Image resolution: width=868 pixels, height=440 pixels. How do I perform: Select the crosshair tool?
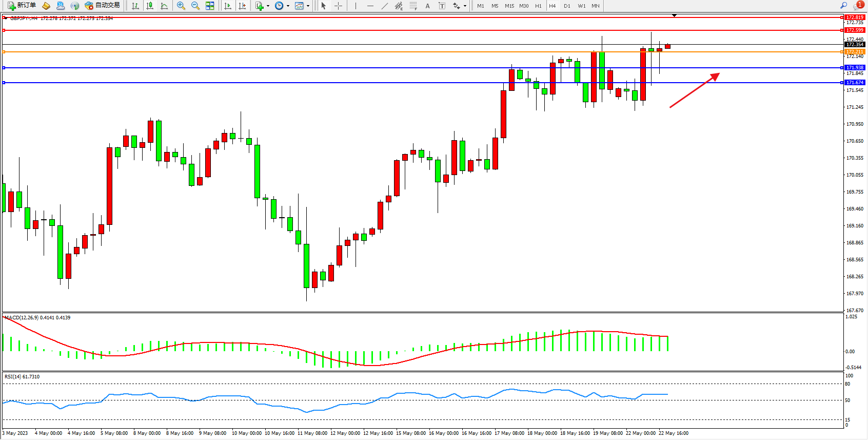click(338, 6)
